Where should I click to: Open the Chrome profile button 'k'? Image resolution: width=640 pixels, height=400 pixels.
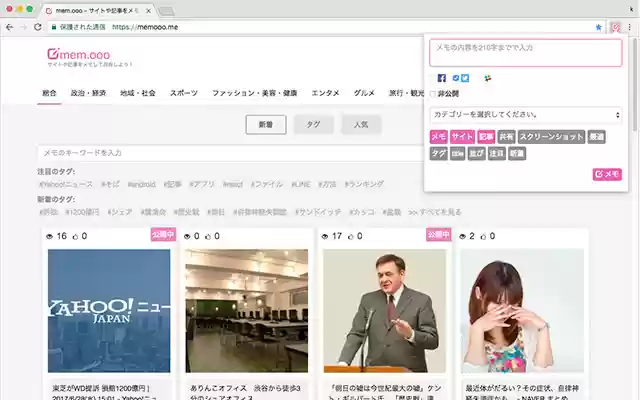(x=631, y=9)
